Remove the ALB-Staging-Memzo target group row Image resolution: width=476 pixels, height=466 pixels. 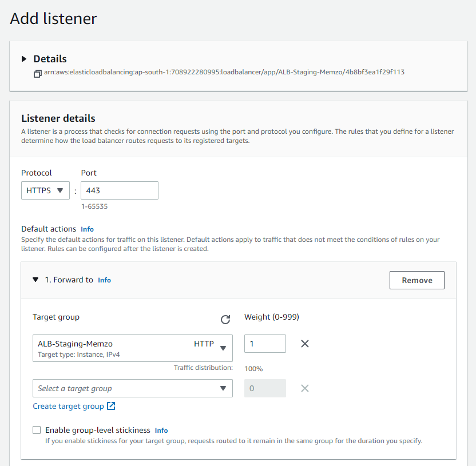[305, 344]
